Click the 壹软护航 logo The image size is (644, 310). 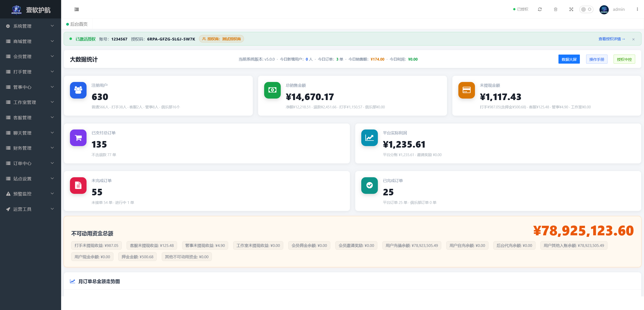click(31, 10)
